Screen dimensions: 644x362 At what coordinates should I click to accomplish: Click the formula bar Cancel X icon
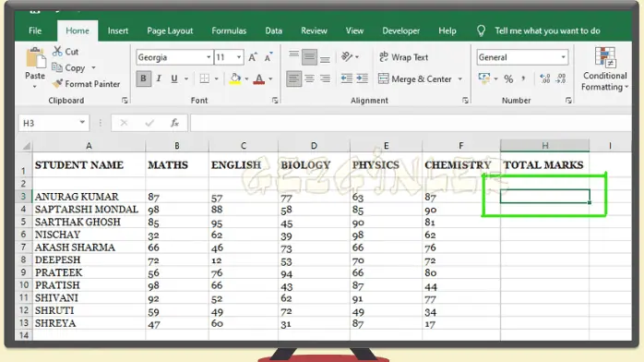[124, 123]
